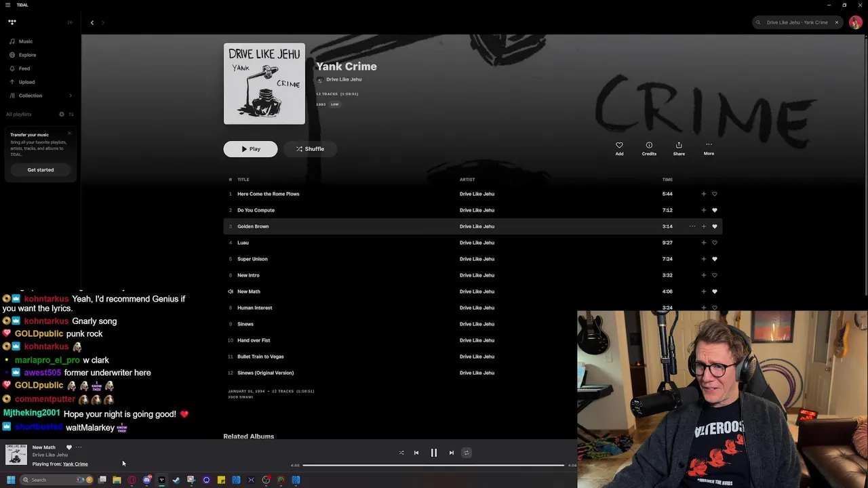
Task: Open Yank Crime link in player bar
Action: coord(75,464)
